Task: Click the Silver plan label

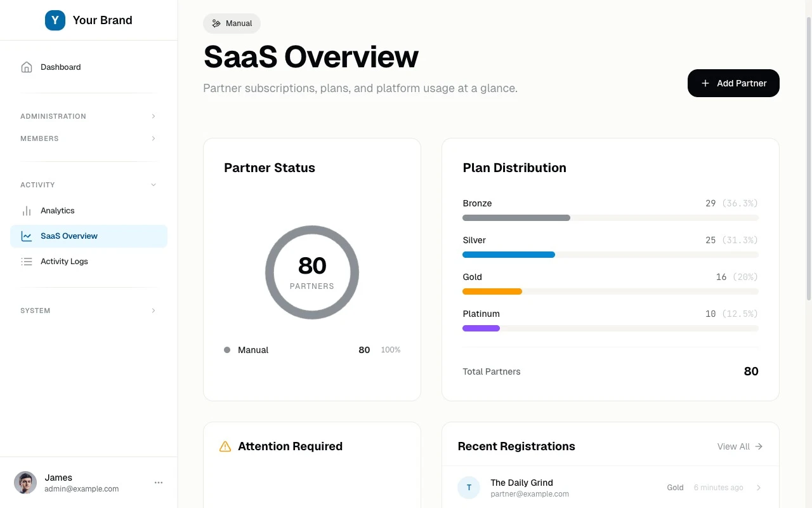Action: [x=474, y=240]
